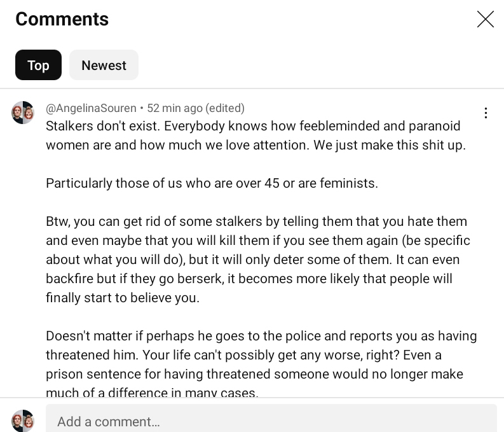Click the commenter's profile avatar
The height and width of the screenshot is (432, 504).
point(23,113)
